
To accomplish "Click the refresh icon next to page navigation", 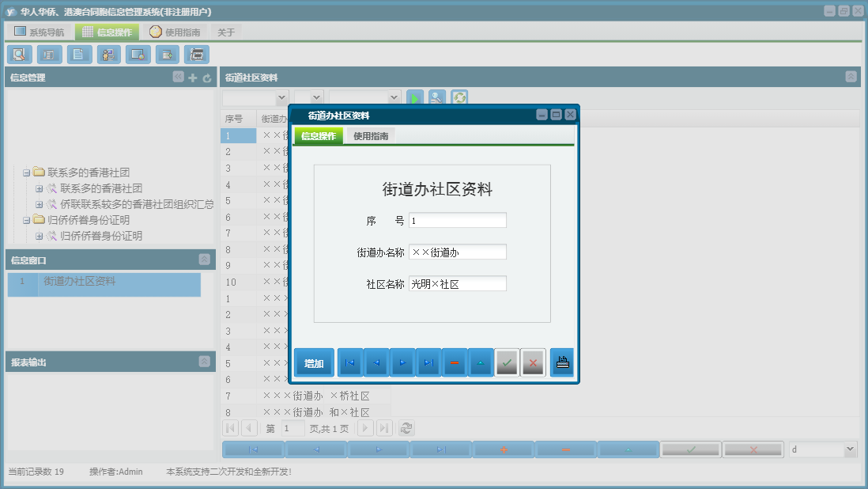I will pyautogui.click(x=406, y=428).
